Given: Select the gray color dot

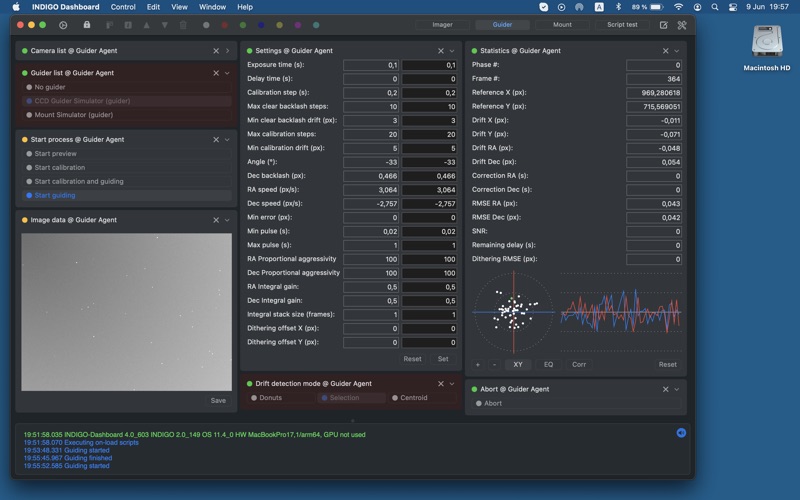Looking at the screenshot, I should pos(206,25).
